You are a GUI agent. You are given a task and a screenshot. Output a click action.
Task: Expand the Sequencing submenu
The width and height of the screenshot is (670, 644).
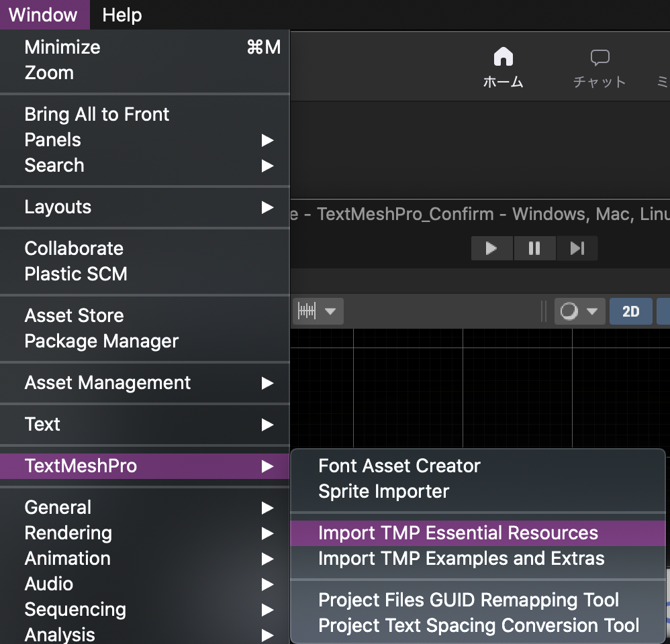pos(145,609)
